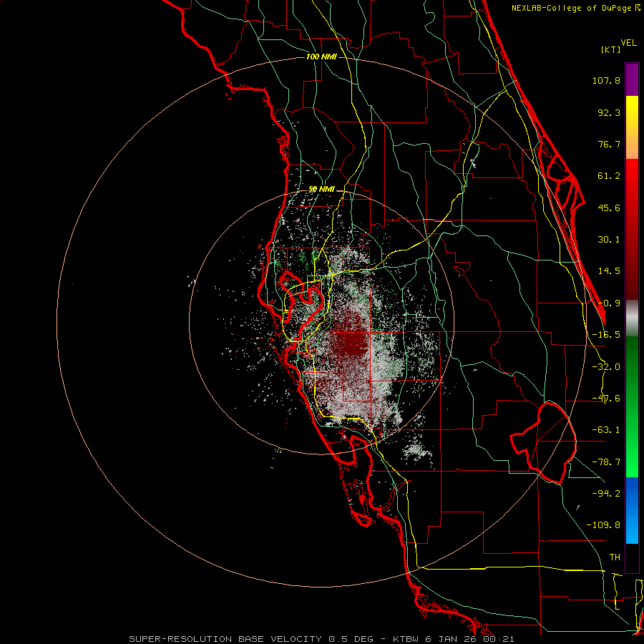Click the 30.1 legend value
644x644 pixels.
[609, 240]
